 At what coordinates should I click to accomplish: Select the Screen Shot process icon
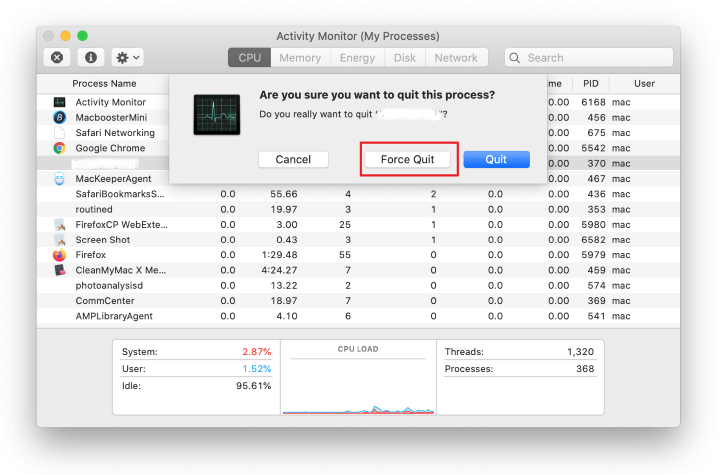[x=60, y=240]
